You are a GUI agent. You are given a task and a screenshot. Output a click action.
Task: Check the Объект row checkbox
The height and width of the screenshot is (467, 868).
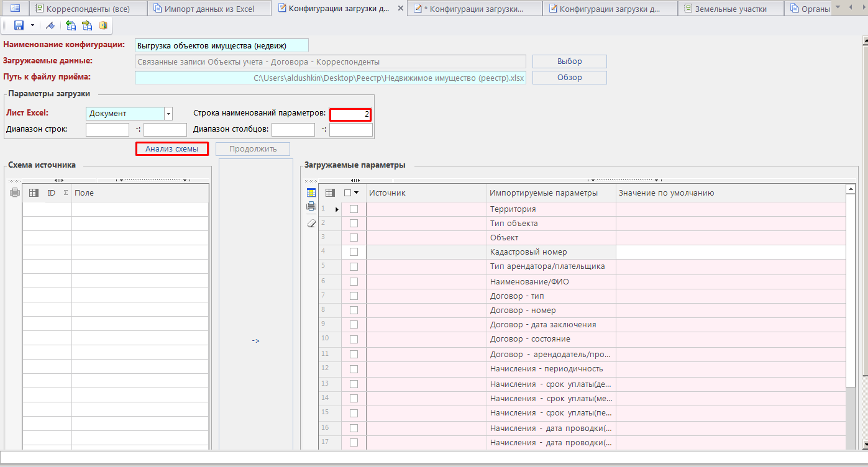(x=354, y=238)
